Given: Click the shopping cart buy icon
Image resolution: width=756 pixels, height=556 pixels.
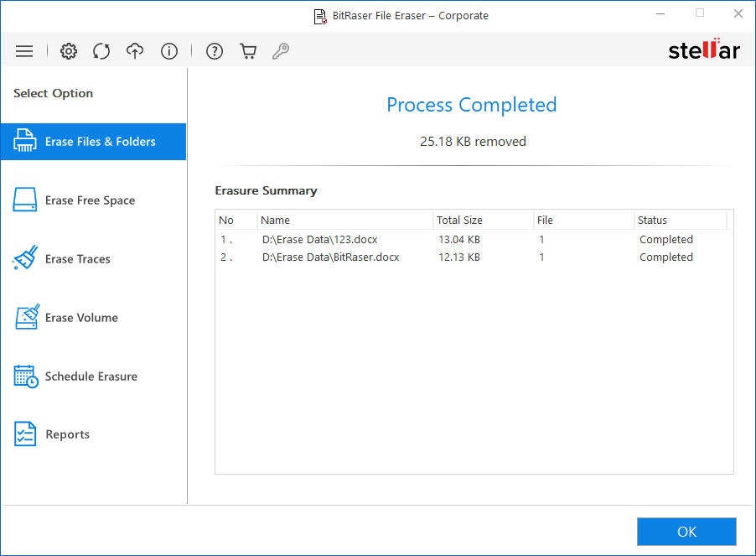Looking at the screenshot, I should pyautogui.click(x=248, y=51).
